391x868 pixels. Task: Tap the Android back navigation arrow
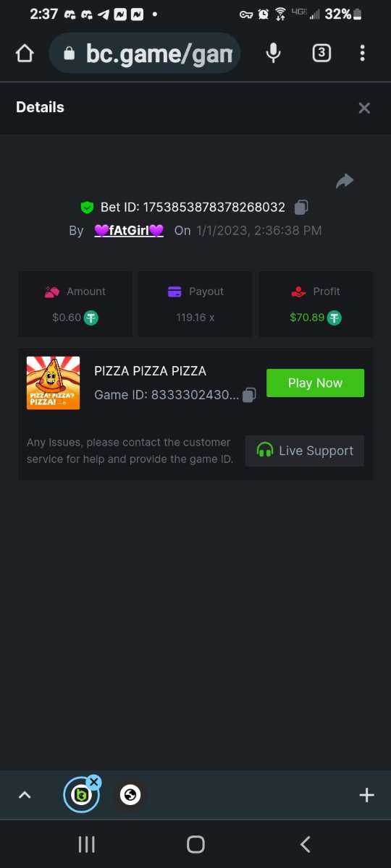pyautogui.click(x=306, y=844)
